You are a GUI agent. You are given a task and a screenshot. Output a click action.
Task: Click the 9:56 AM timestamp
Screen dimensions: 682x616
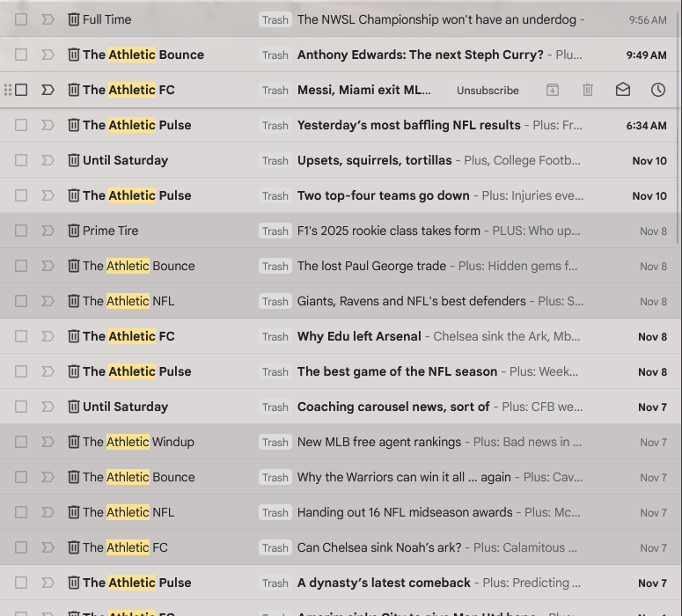(647, 20)
